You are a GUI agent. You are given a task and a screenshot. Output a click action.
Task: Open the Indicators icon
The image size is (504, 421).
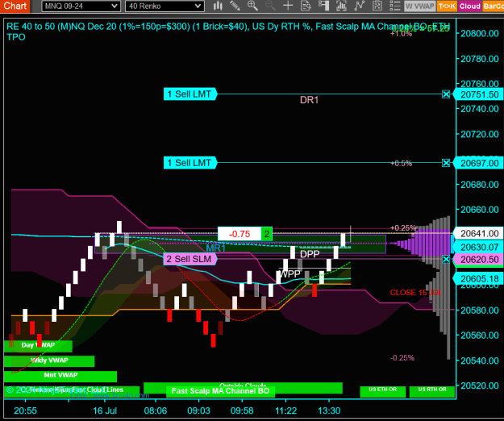coord(359,6)
